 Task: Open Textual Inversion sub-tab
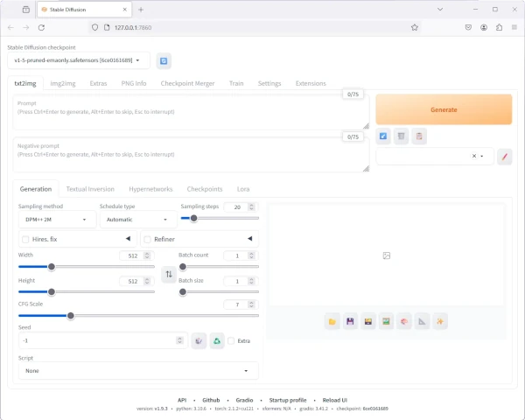(x=90, y=189)
